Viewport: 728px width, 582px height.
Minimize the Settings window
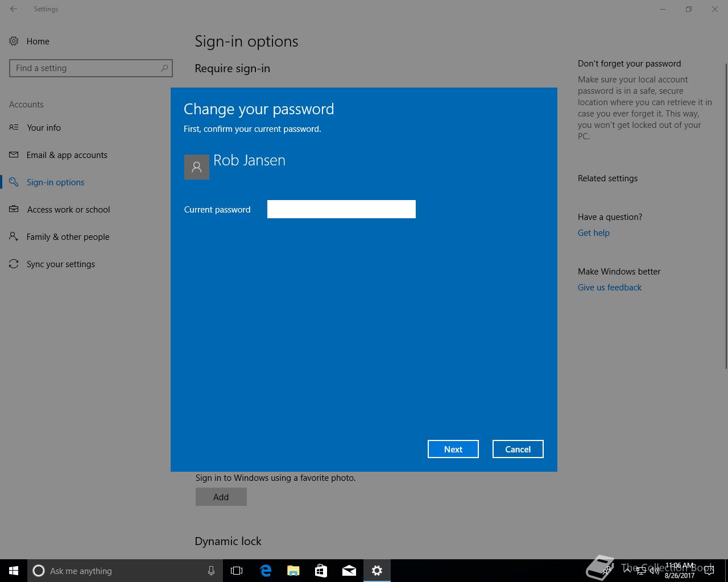pos(663,9)
